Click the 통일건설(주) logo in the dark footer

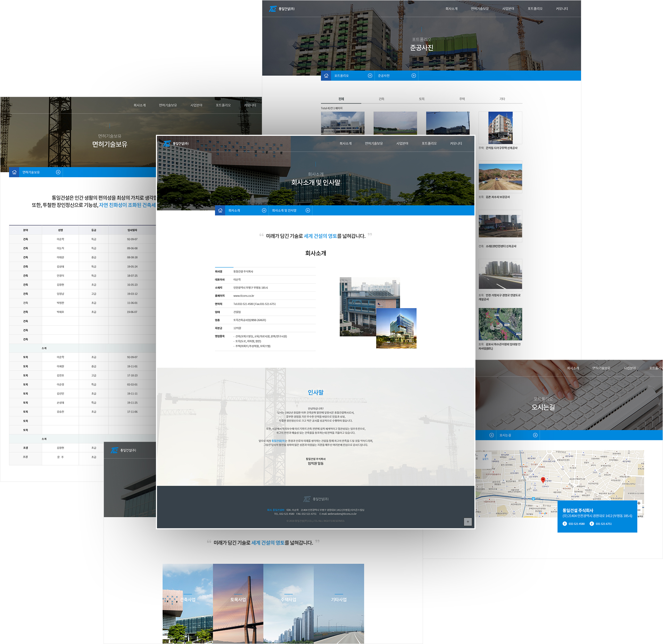316,499
